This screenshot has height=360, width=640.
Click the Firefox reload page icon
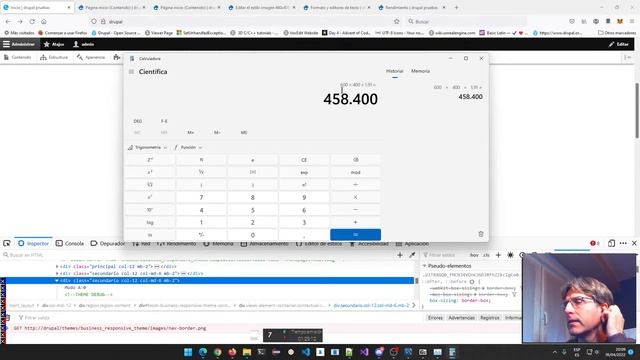pos(32,21)
